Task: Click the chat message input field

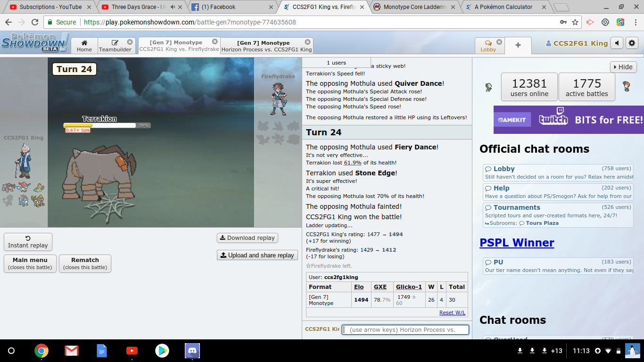Action: click(x=405, y=330)
